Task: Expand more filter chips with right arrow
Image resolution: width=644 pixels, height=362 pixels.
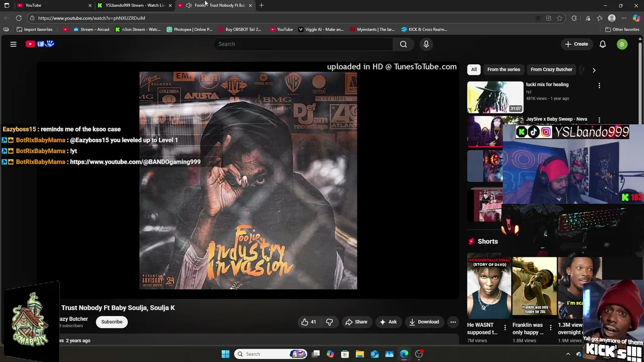Action: (594, 70)
